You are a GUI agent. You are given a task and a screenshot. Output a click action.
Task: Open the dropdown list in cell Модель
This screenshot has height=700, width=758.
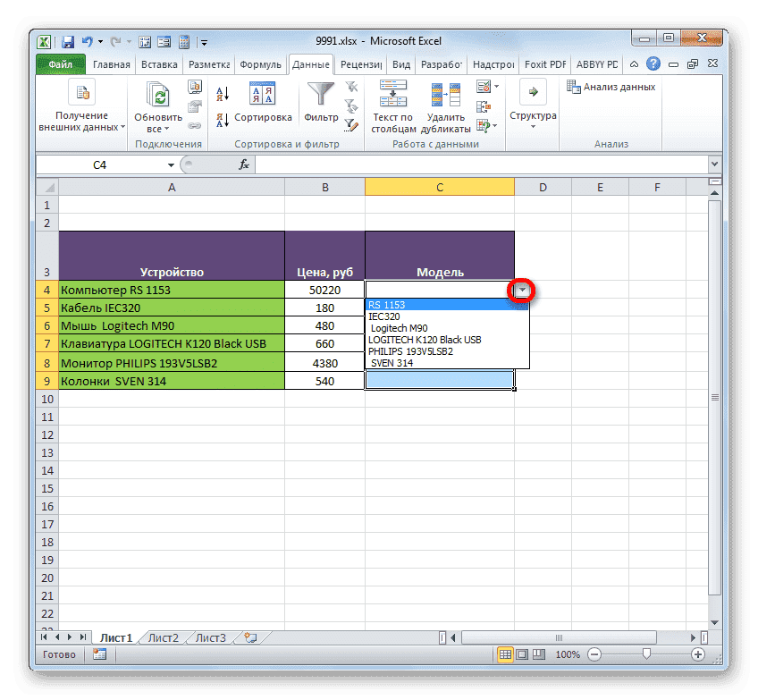[x=521, y=291]
